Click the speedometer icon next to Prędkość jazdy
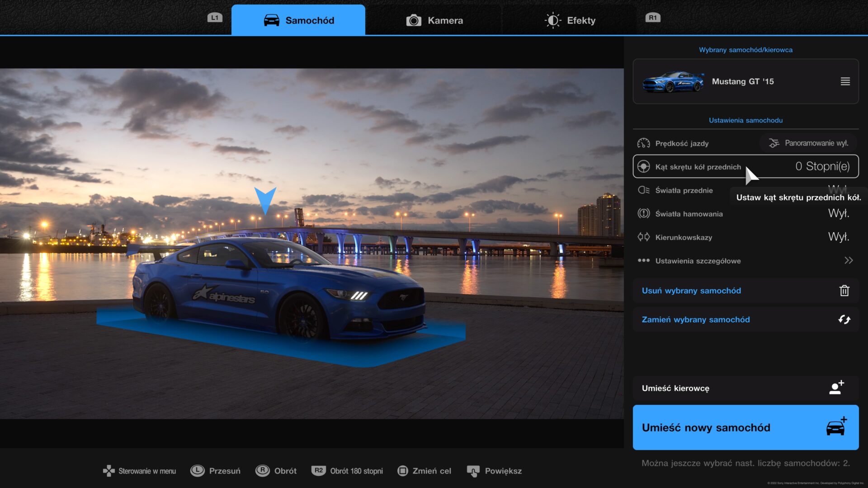 coord(643,143)
